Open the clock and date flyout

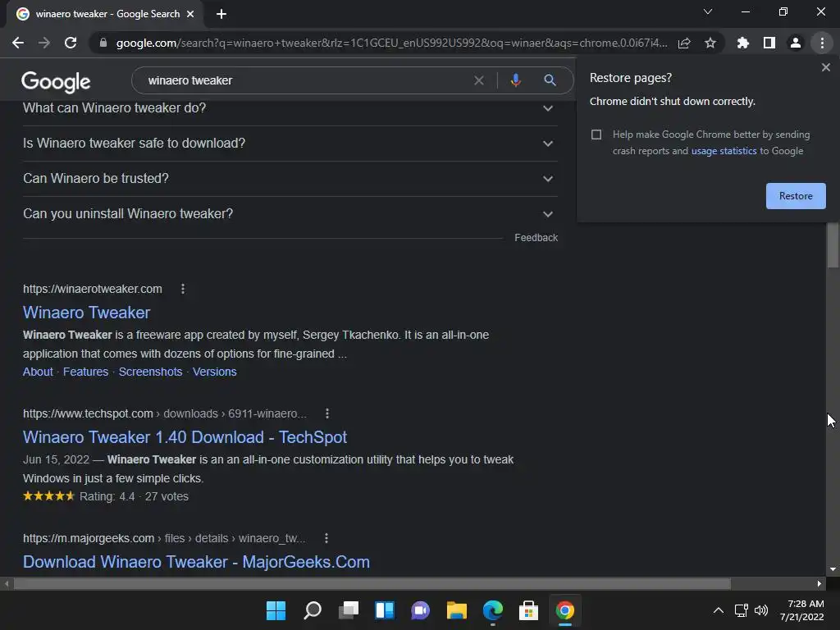(802, 610)
